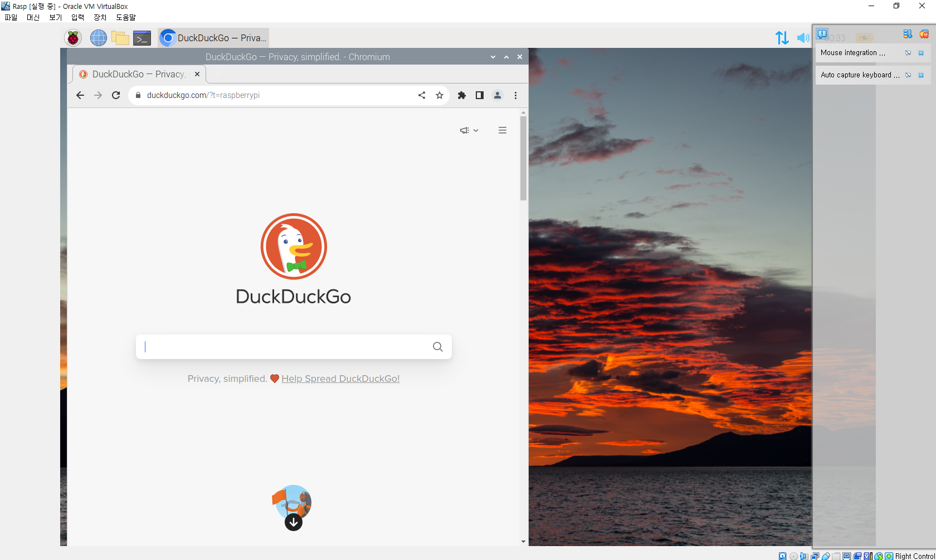Screen dimensions: 936x560
Task: Click the CPU virtualization status icon
Action: tap(868, 556)
